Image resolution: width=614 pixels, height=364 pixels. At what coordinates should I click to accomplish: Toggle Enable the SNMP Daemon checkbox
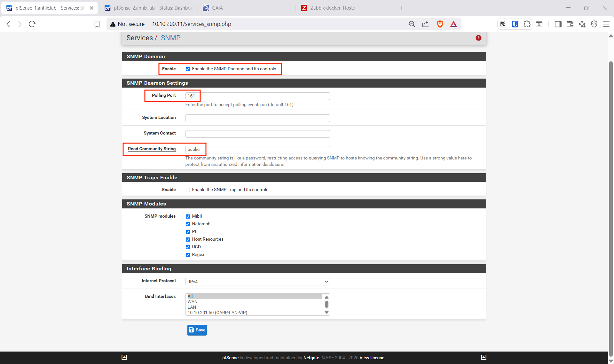point(188,69)
